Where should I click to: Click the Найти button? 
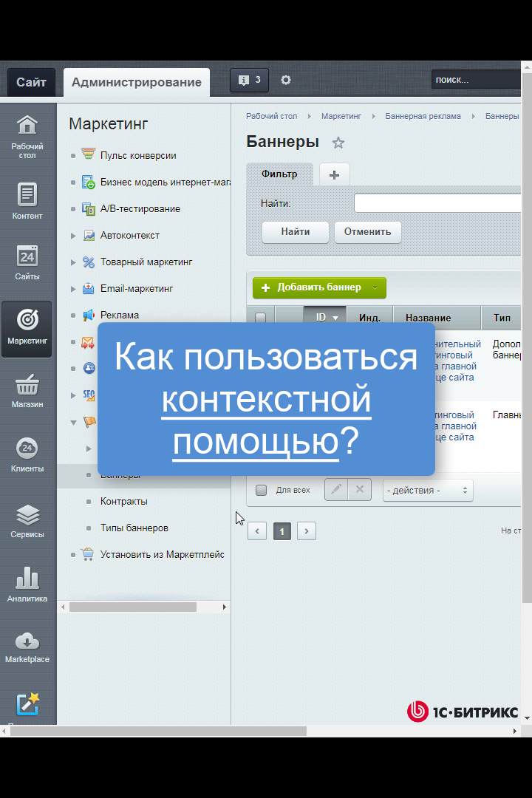(296, 231)
